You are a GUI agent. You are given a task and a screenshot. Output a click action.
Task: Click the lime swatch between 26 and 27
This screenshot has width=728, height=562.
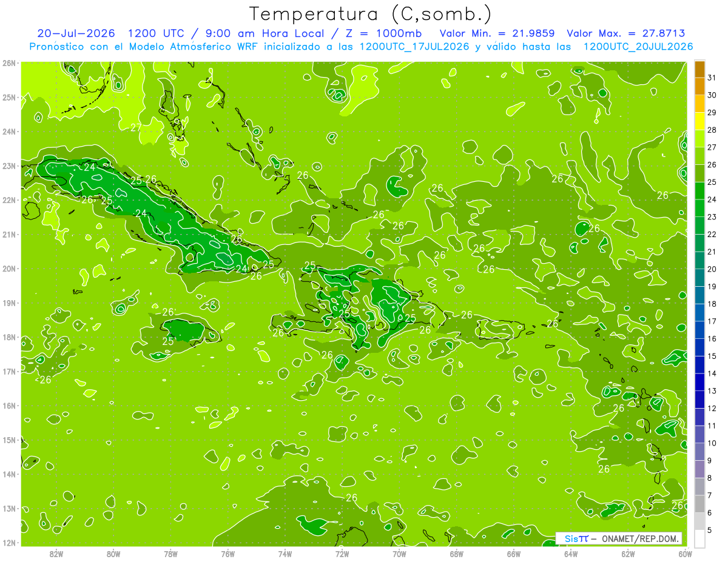point(699,156)
